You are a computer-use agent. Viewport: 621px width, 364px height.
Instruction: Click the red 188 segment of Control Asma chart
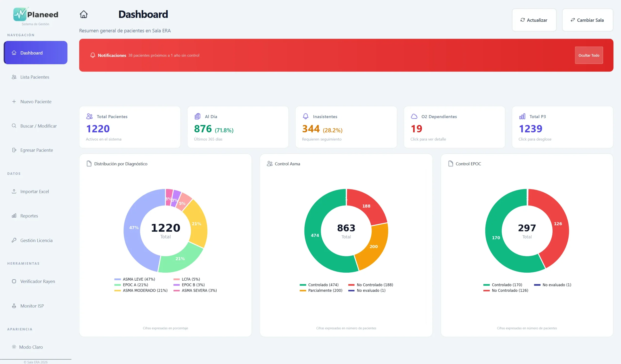tap(366, 206)
